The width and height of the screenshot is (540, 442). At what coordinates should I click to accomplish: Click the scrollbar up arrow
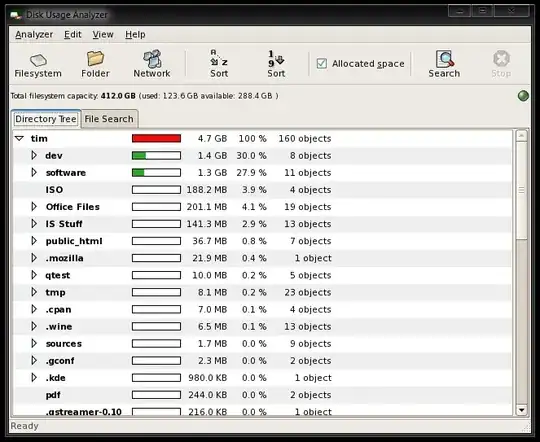pos(521,135)
